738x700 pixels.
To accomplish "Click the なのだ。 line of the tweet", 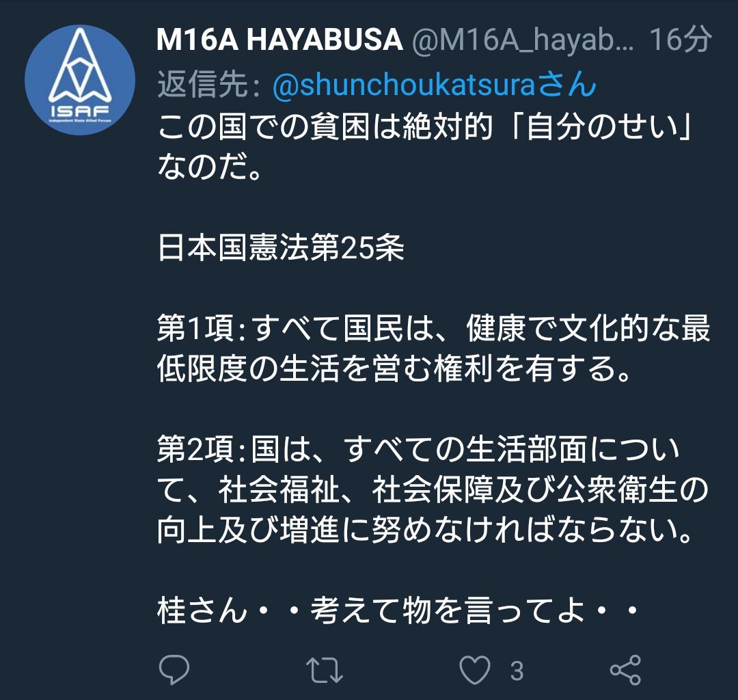I will pos(210,167).
